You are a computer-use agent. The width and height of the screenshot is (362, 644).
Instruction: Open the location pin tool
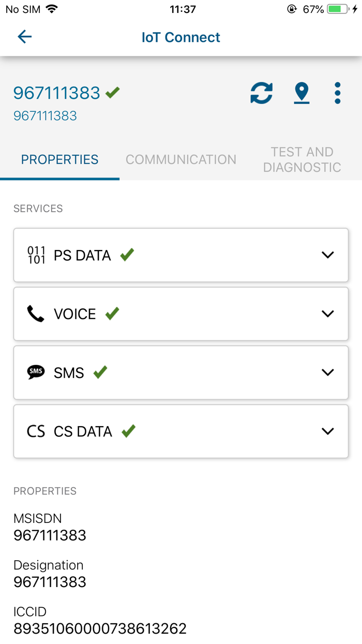[301, 93]
